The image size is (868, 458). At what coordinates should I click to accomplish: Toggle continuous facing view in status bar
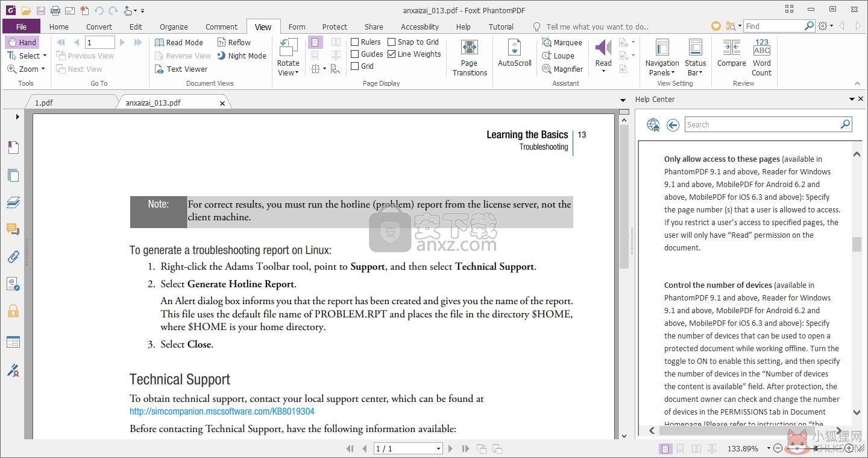712,448
